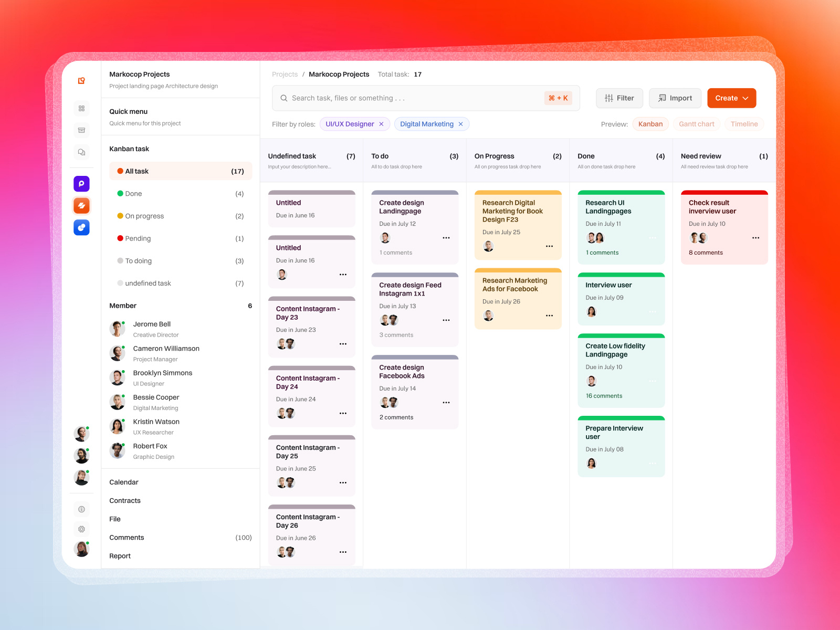Click the search magnifier icon in search bar
The image size is (840, 630).
[283, 98]
